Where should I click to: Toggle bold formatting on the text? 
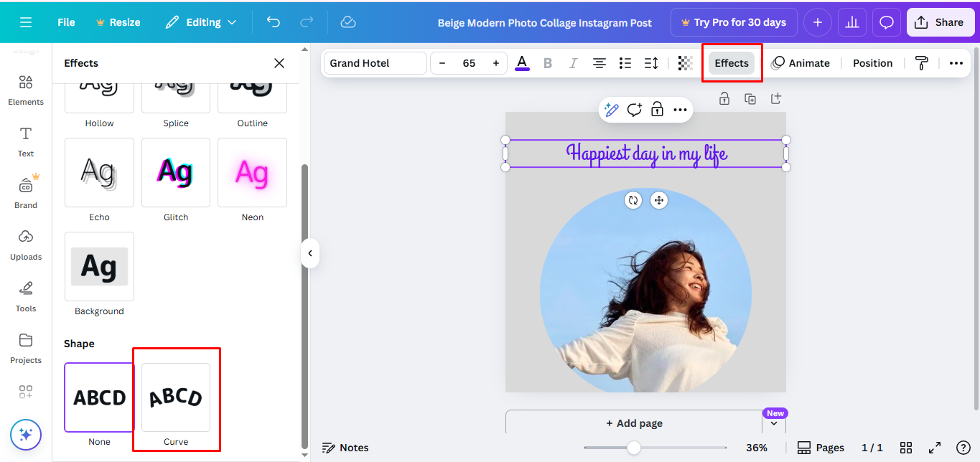[x=548, y=63]
